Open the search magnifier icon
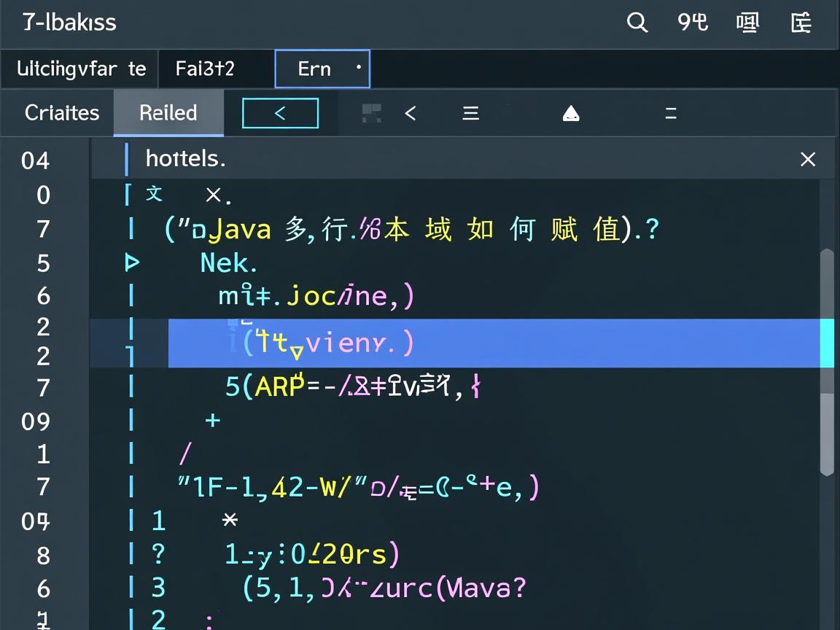840x630 pixels. point(637,23)
